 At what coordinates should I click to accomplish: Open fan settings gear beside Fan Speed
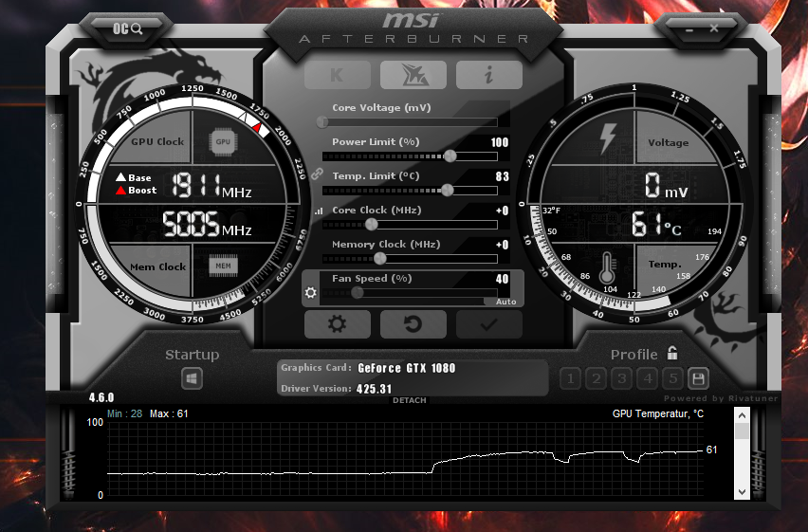click(311, 292)
